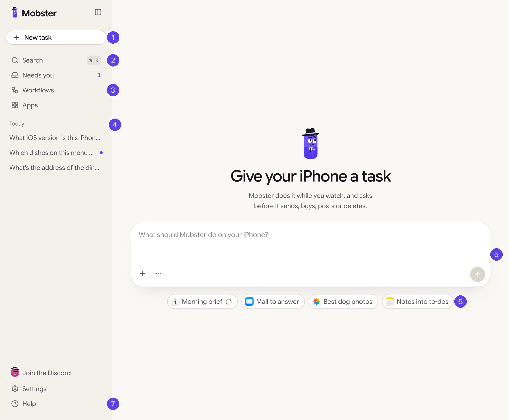
Task: Start a New task
Action: pos(56,37)
